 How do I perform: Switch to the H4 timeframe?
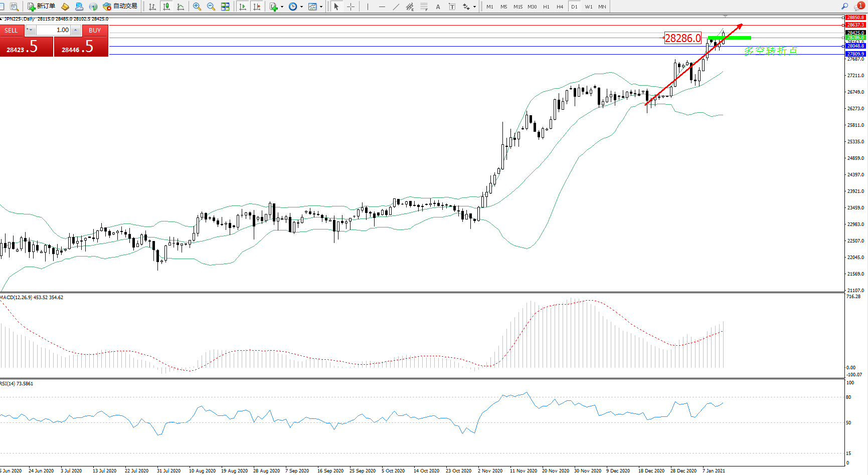(560, 7)
